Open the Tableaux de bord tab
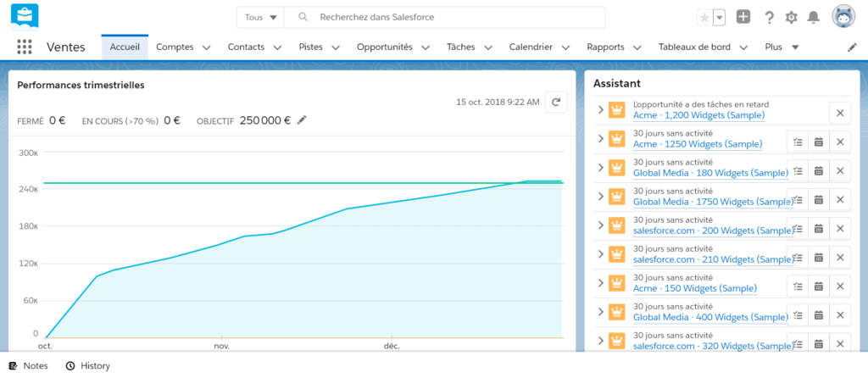This screenshot has height=378, width=868. [x=694, y=47]
